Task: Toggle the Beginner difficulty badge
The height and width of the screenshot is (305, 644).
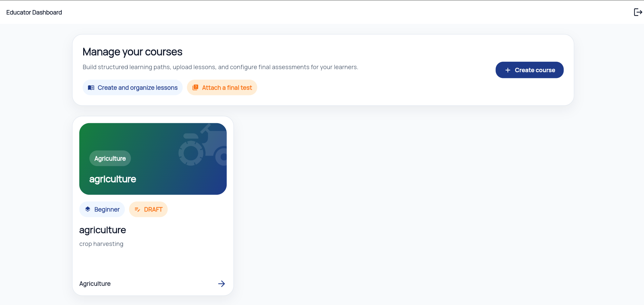Action: click(x=102, y=209)
